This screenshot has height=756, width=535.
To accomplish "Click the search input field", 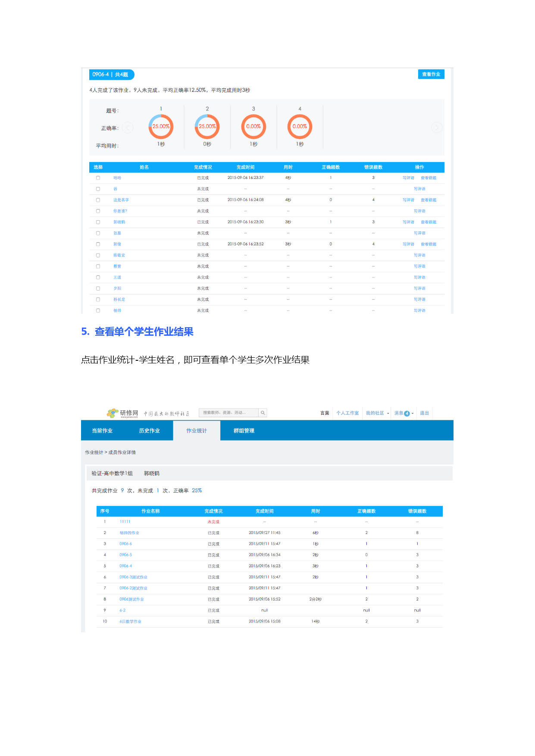I will point(228,413).
